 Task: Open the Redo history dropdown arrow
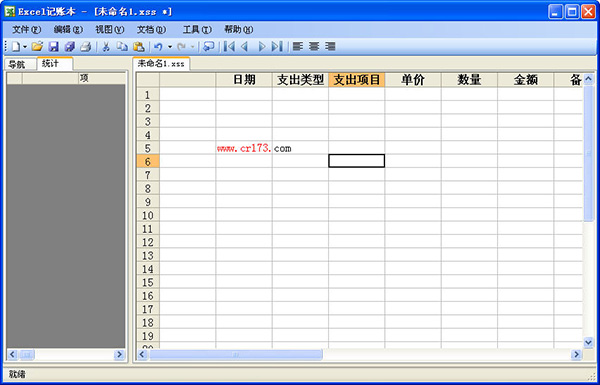[x=192, y=47]
